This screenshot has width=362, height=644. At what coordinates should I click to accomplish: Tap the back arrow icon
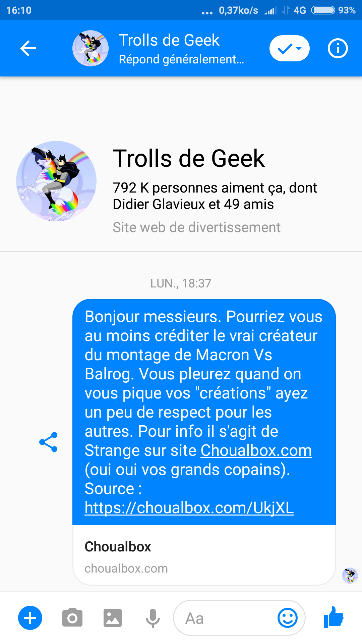click(28, 48)
